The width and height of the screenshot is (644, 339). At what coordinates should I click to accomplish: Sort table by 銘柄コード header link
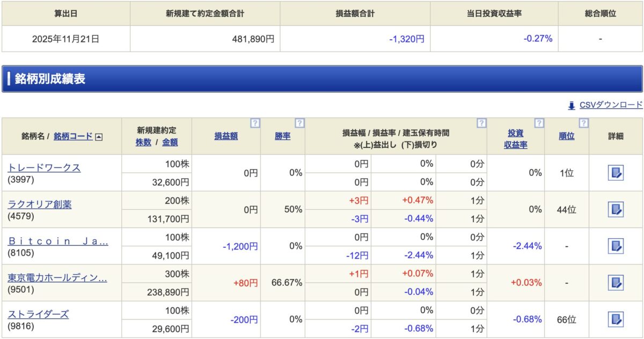click(x=73, y=136)
